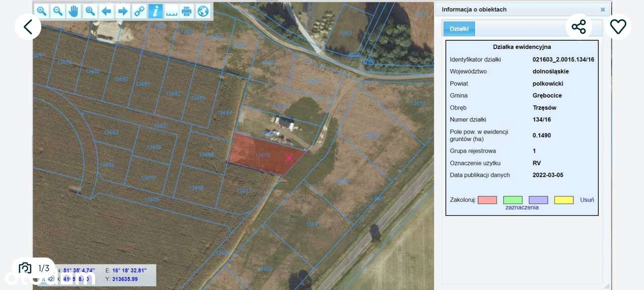Click the longitude readout 16° 18' 32.81''

pyautogui.click(x=129, y=270)
